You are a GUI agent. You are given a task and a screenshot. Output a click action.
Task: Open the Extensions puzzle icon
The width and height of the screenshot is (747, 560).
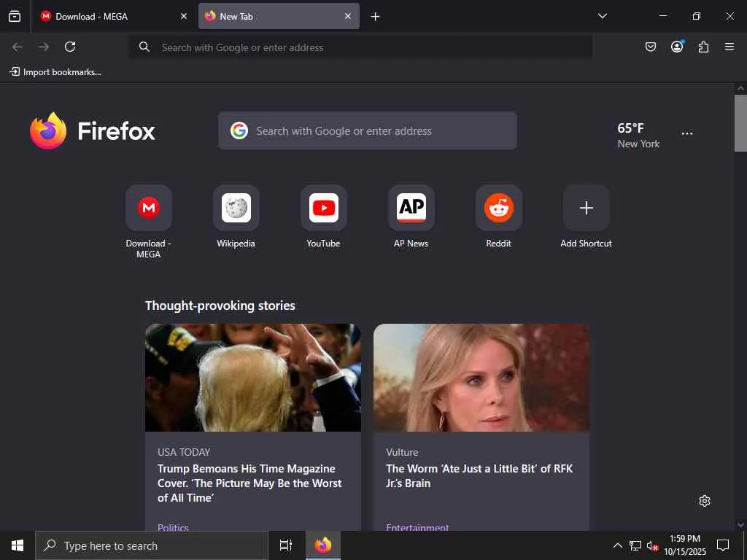click(x=703, y=47)
